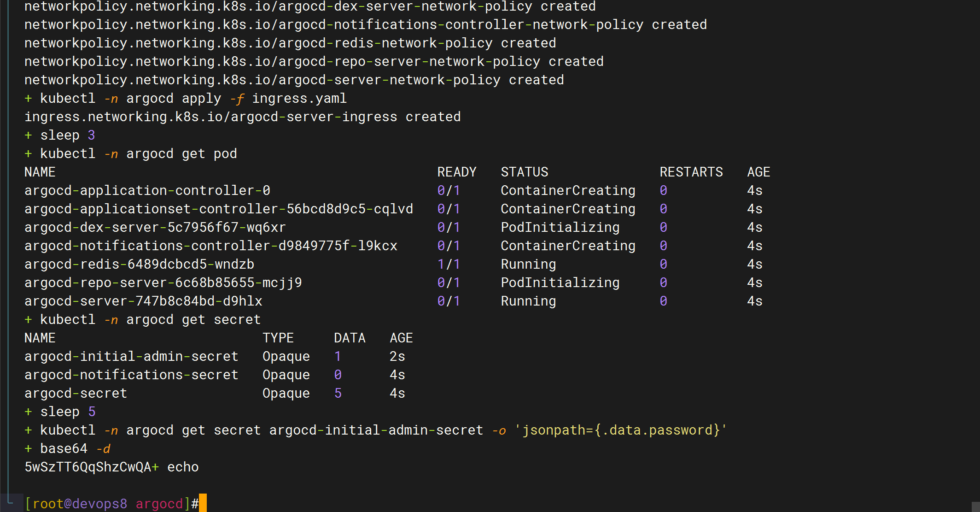Image resolution: width=980 pixels, height=512 pixels.
Task: Click the trailing 'echo' command text
Action: click(x=183, y=467)
